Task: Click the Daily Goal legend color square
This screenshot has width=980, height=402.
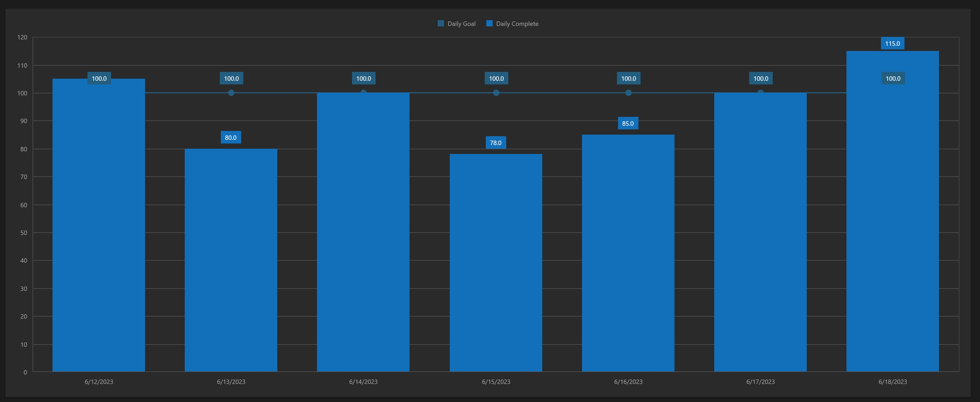Action: [441, 24]
